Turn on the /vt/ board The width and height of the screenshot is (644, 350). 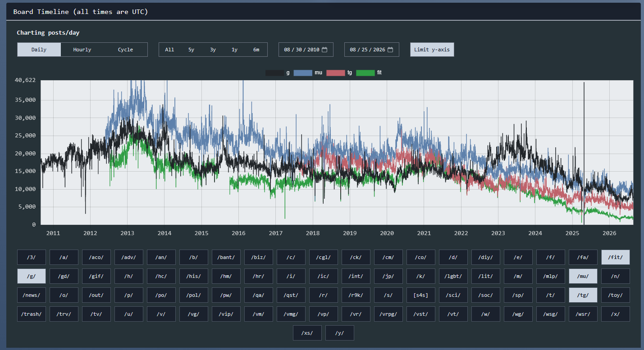[453, 314]
